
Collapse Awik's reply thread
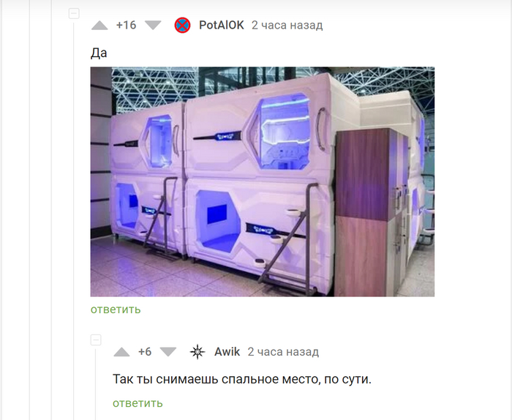96,340
